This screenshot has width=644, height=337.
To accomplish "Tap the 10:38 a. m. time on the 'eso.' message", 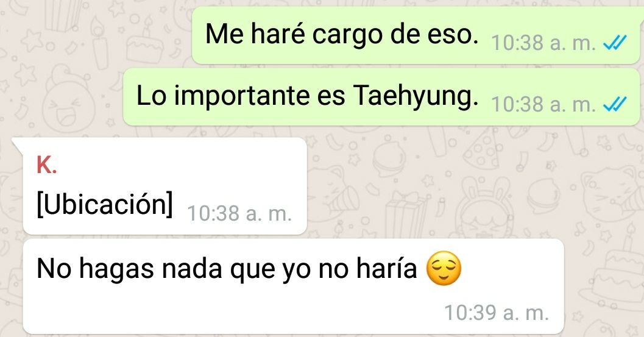I will [x=543, y=43].
